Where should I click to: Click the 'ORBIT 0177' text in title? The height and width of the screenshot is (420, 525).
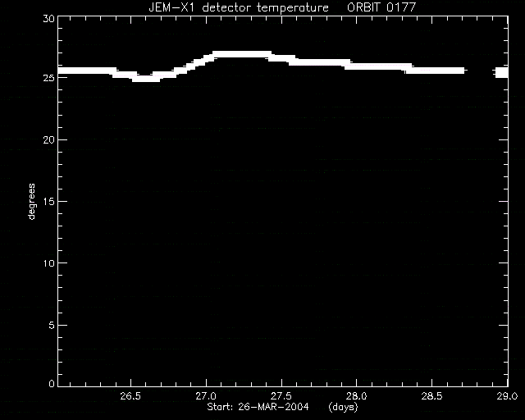(x=381, y=7)
